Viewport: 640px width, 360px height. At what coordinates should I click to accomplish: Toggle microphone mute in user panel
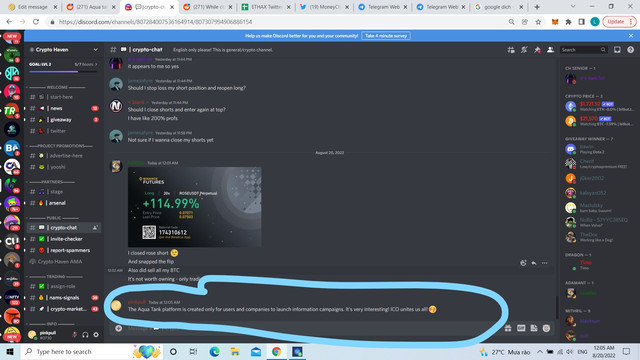pos(74,335)
